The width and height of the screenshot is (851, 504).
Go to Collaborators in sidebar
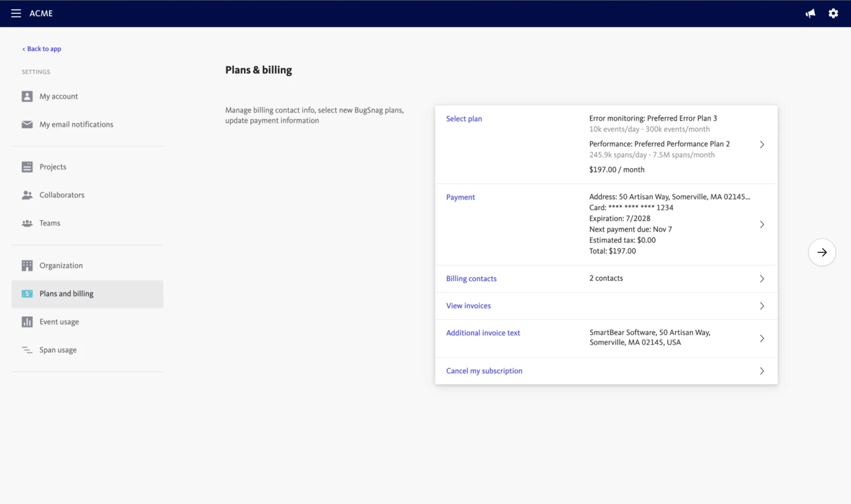(87, 195)
